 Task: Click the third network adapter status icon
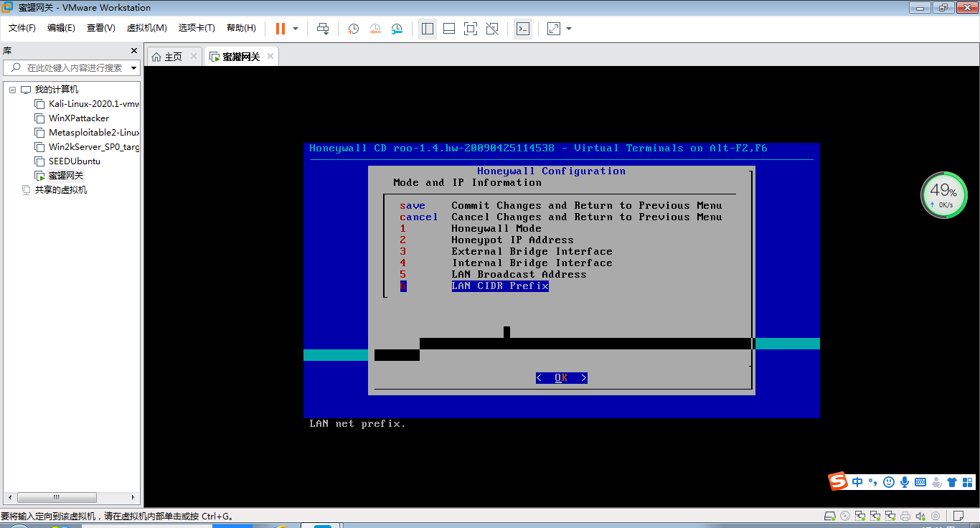[x=890, y=516]
